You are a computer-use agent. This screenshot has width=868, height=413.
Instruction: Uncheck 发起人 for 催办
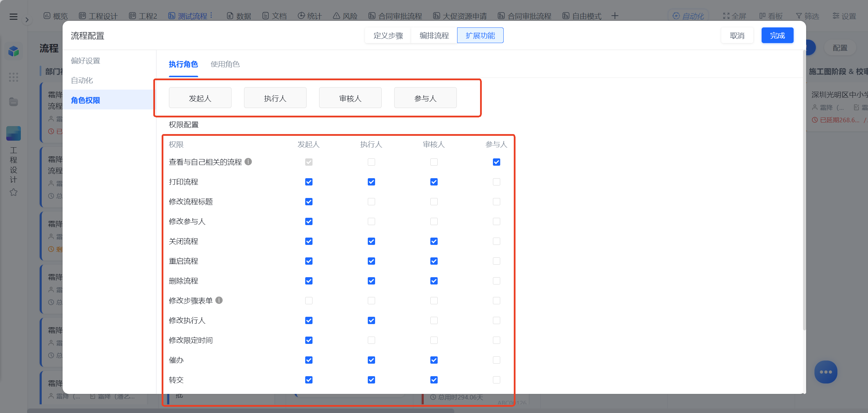(309, 360)
